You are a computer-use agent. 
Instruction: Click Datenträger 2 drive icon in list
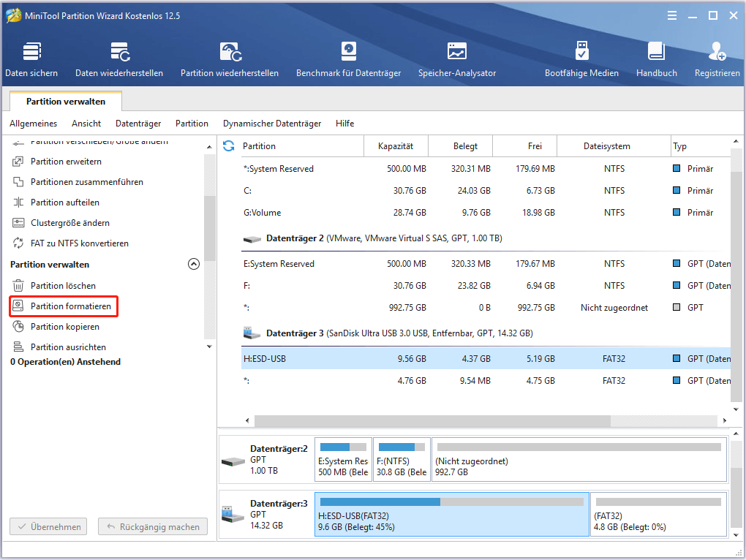pyautogui.click(x=252, y=239)
